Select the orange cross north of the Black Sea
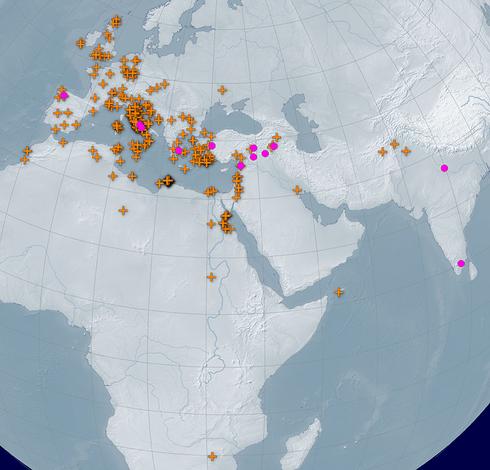This screenshot has height=470, width=490. coord(222,90)
